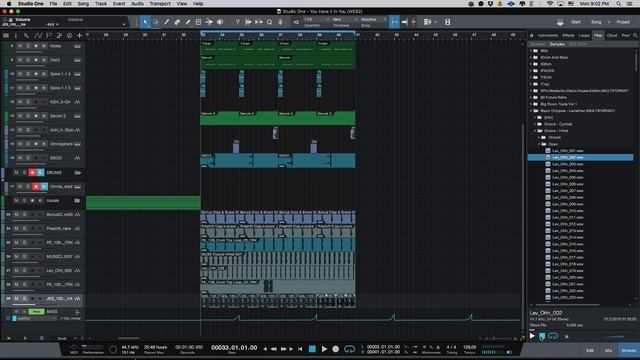Play preview of Lev_Ohh_002 sample

(532, 336)
